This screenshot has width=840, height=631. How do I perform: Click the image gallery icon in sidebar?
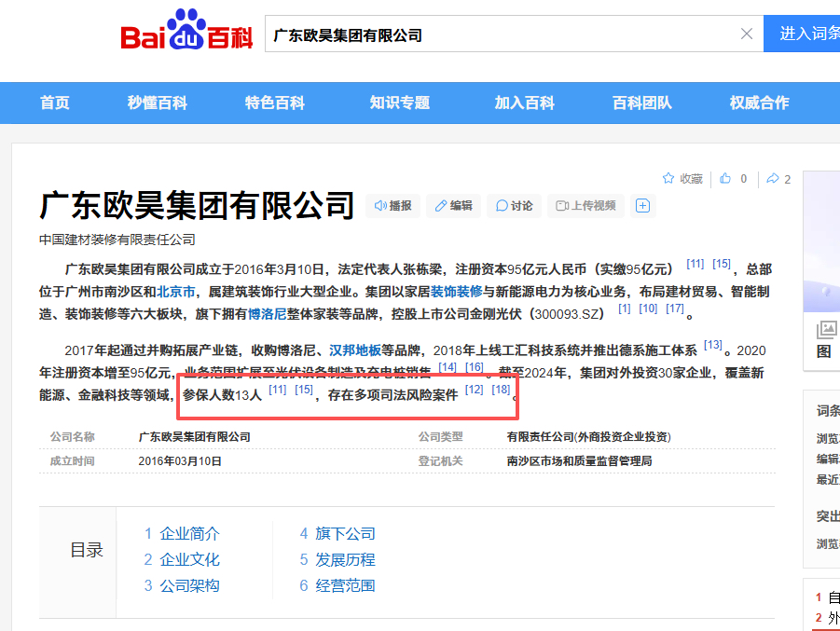(x=826, y=329)
